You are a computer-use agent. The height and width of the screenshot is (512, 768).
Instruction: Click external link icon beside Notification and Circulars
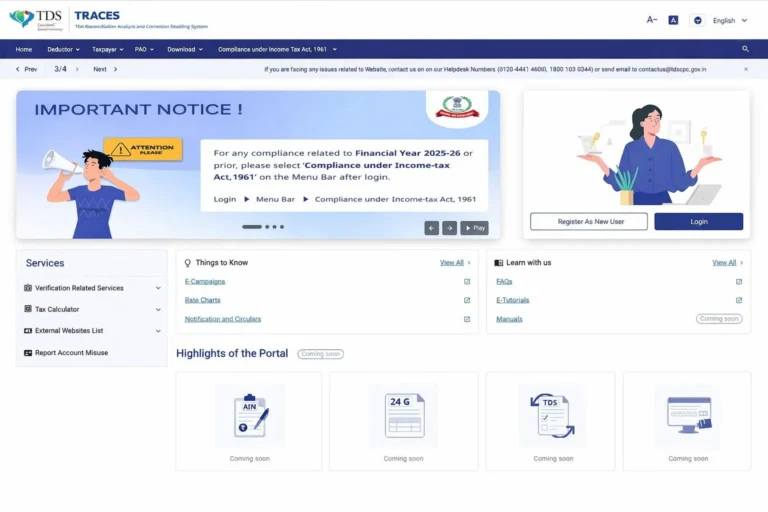[467, 319]
